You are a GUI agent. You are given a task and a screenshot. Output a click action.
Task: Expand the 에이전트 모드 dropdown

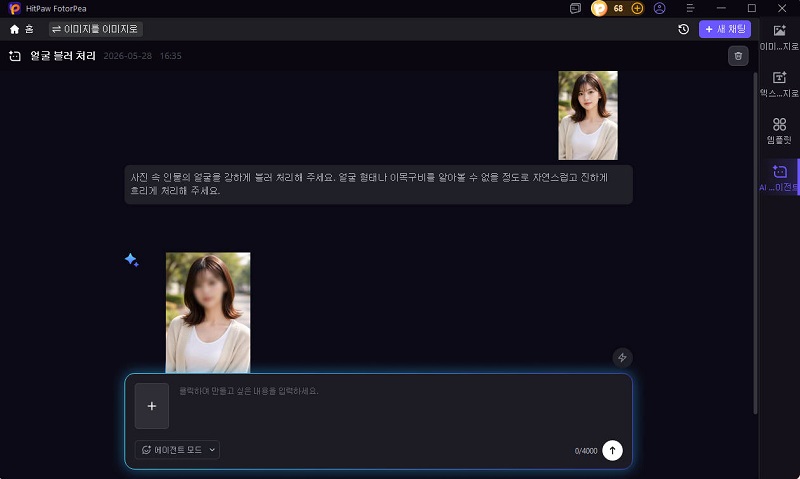[178, 450]
